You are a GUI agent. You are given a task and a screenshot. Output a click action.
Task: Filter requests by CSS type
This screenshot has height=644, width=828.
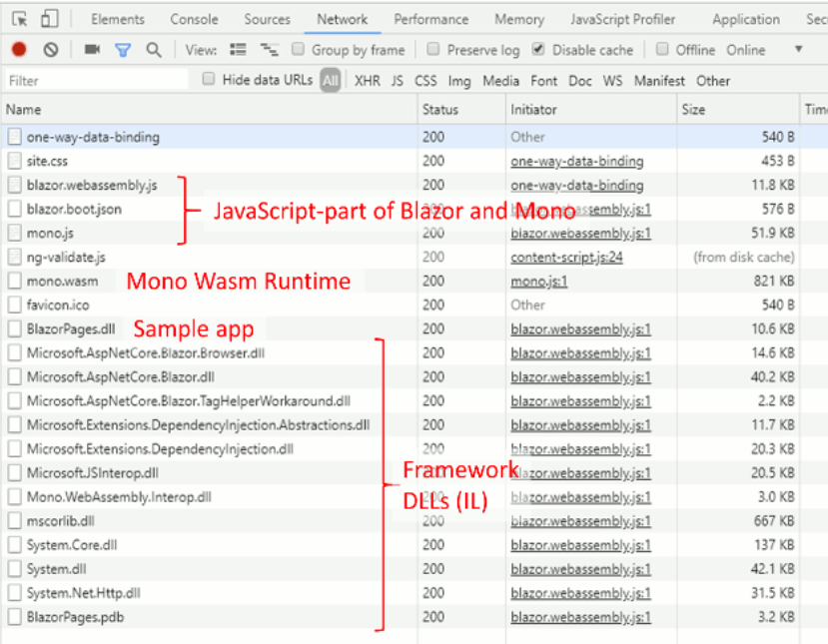pos(425,81)
